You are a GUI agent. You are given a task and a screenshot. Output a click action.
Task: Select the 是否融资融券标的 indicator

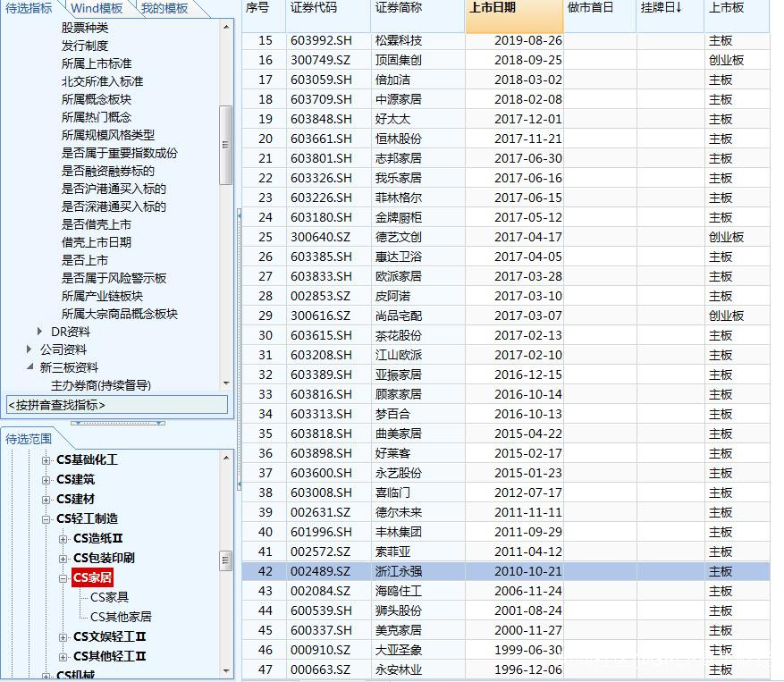108,171
